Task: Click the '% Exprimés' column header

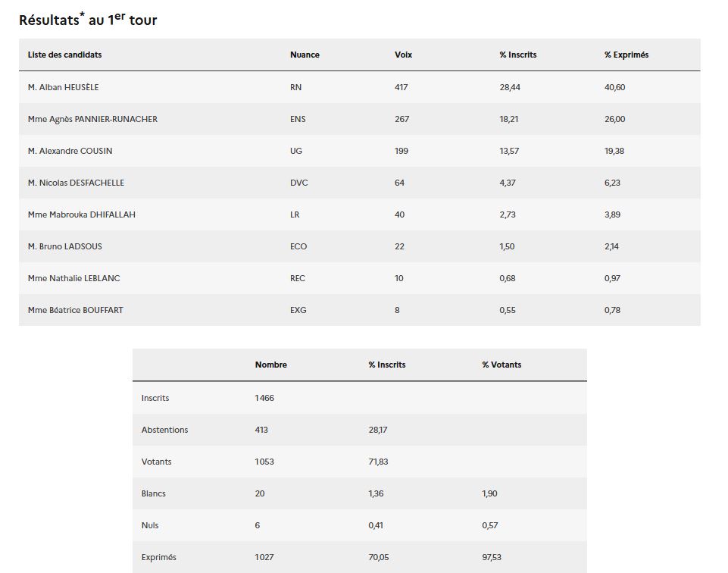Action: coord(626,55)
